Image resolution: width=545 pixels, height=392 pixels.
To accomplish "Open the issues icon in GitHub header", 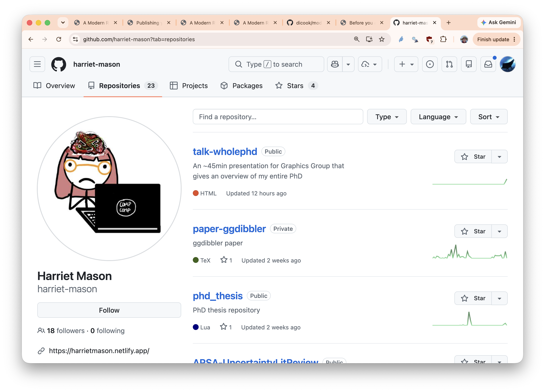I will click(x=430, y=64).
